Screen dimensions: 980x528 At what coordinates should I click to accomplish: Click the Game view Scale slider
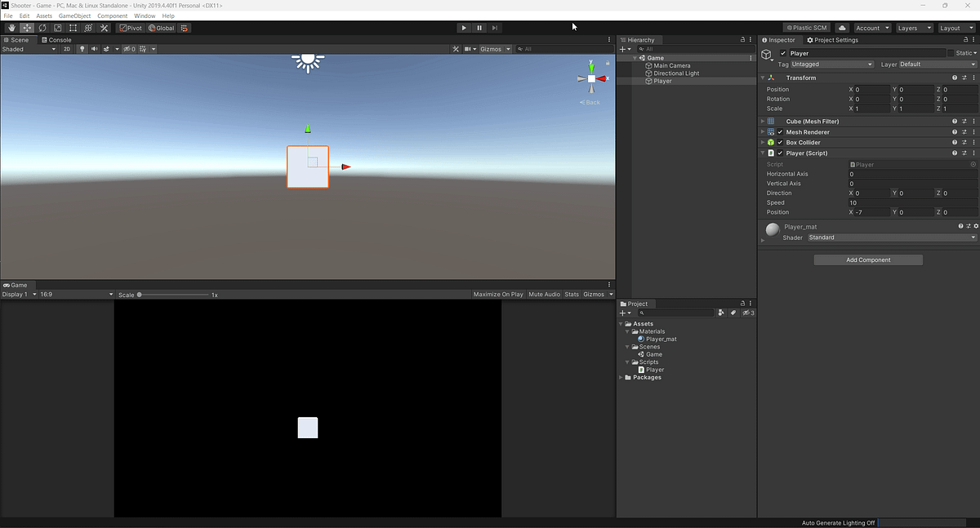pyautogui.click(x=173, y=294)
